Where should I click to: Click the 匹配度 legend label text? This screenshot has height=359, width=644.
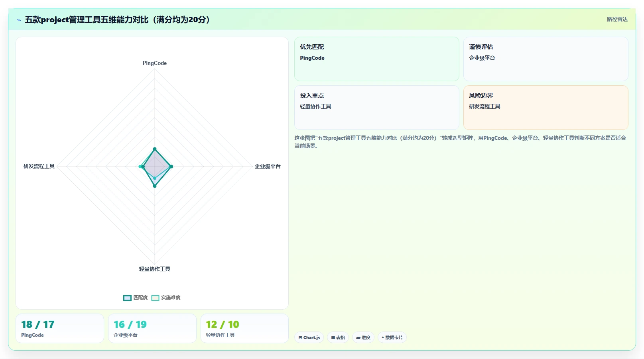[x=140, y=298]
